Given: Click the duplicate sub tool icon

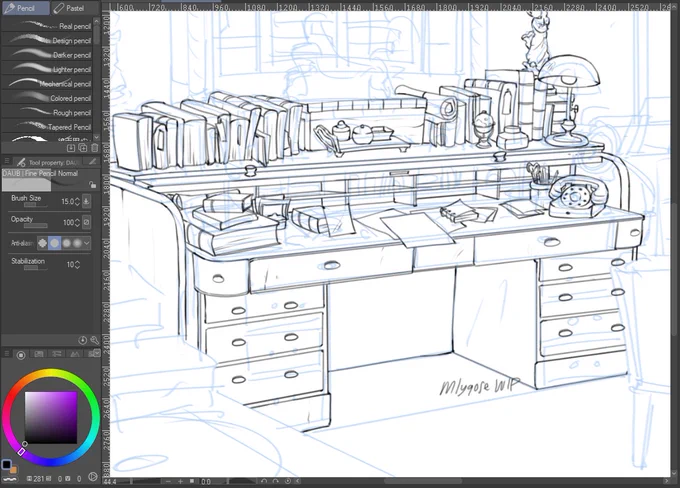Looking at the screenshot, I should pos(82,148).
